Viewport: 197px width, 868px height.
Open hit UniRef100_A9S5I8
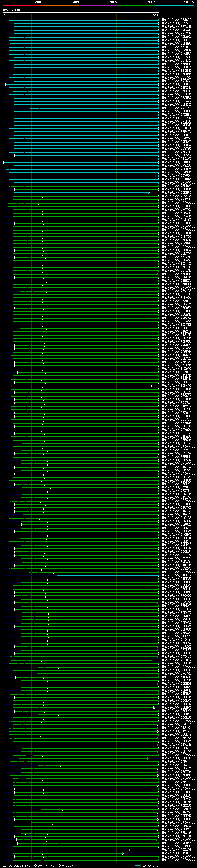[x=177, y=23]
